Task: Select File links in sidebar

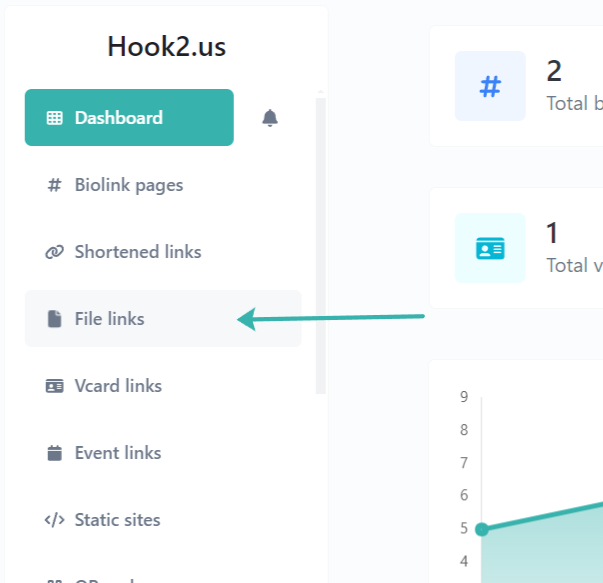Action: (x=163, y=319)
